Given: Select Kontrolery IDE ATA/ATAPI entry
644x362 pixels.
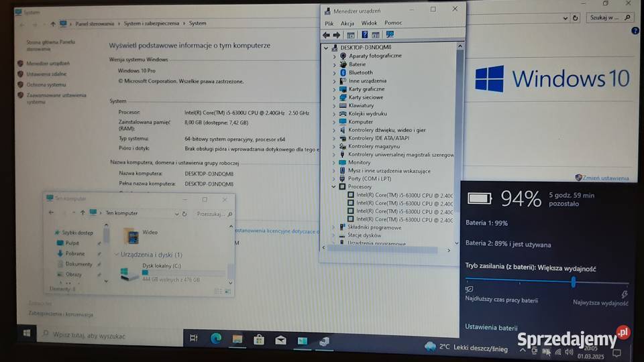Looking at the screenshot, I should (378, 138).
